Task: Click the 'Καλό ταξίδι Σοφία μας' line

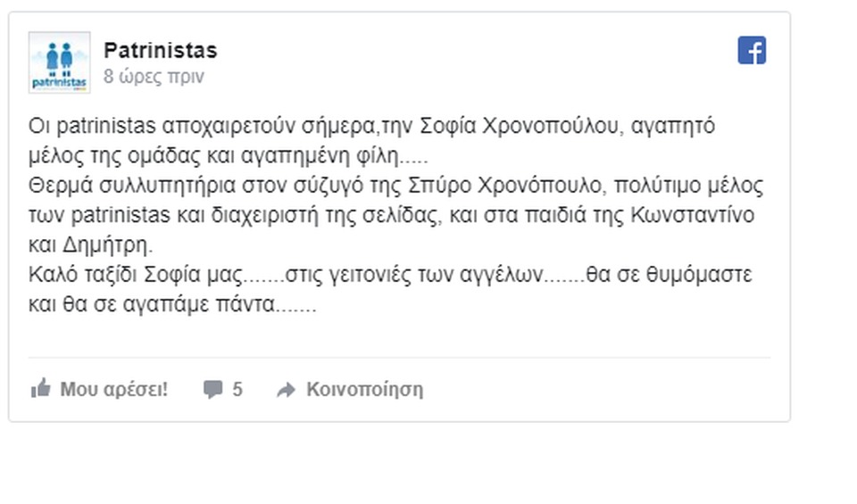Action: 135,274
